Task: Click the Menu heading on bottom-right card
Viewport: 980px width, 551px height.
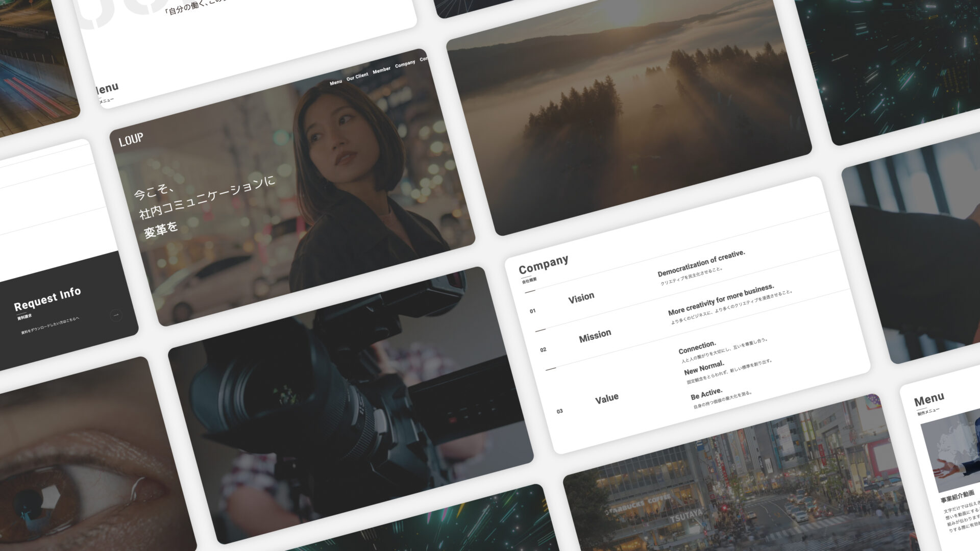Action: [x=929, y=399]
